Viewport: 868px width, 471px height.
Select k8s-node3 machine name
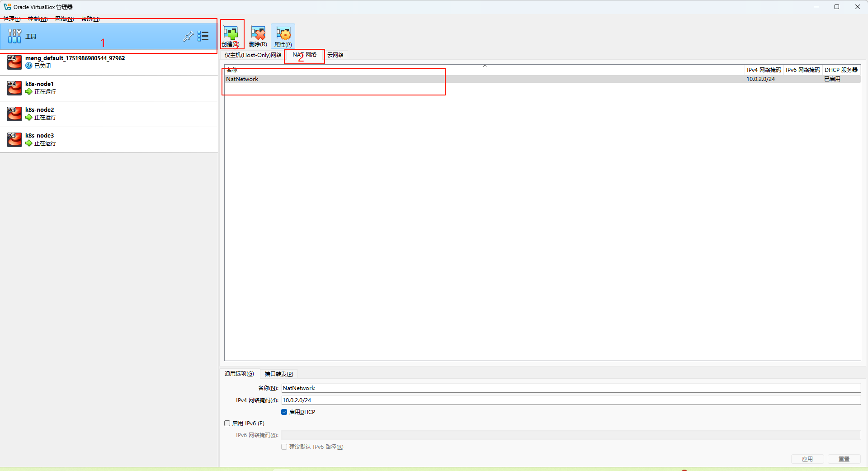tap(39, 136)
